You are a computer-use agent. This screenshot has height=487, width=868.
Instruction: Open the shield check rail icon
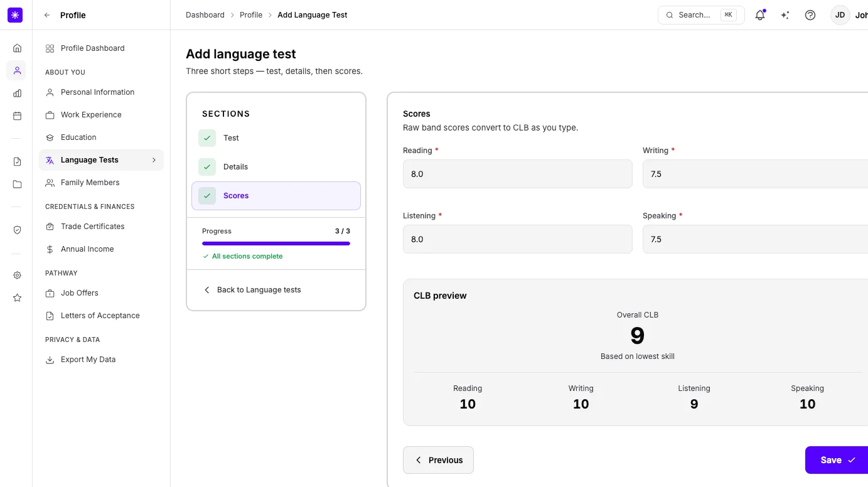[17, 230]
